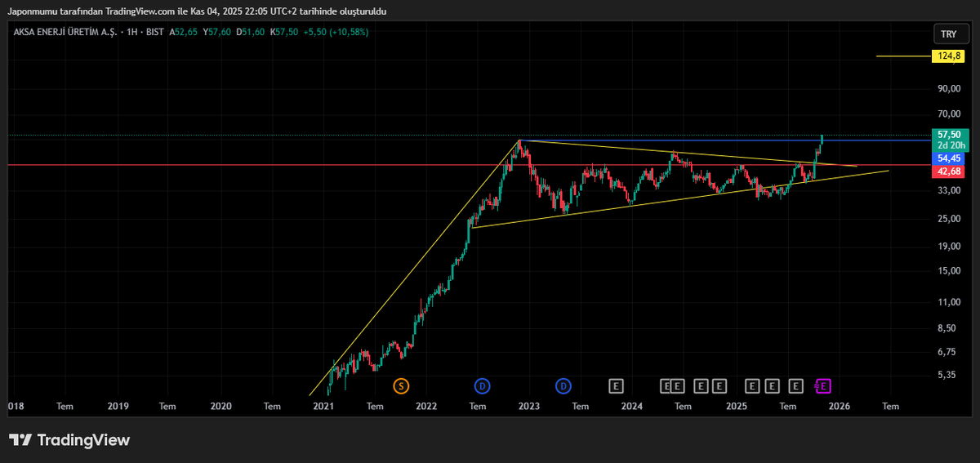Image resolution: width=980 pixels, height=463 pixels.
Task: Click the 2026 time axis label
Action: [x=840, y=406]
